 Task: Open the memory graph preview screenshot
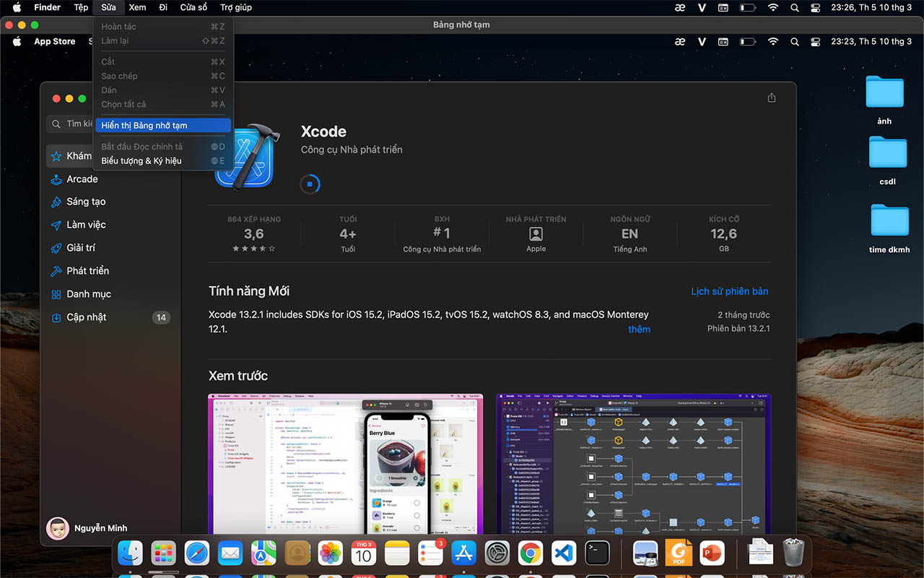pyautogui.click(x=633, y=464)
